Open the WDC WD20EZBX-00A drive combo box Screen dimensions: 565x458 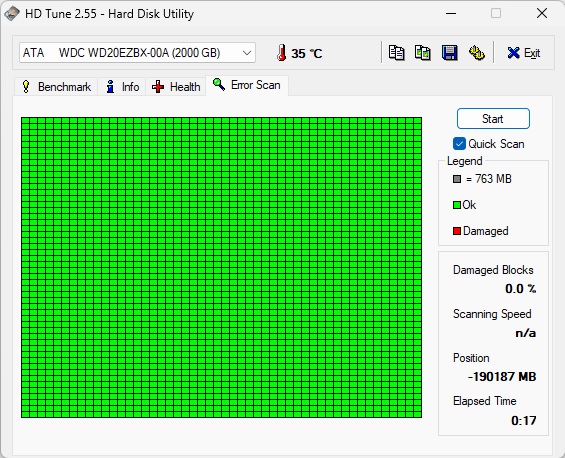(x=137, y=53)
